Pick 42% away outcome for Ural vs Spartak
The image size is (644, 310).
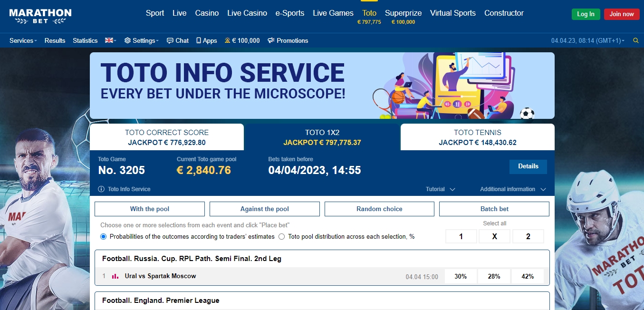point(528,276)
